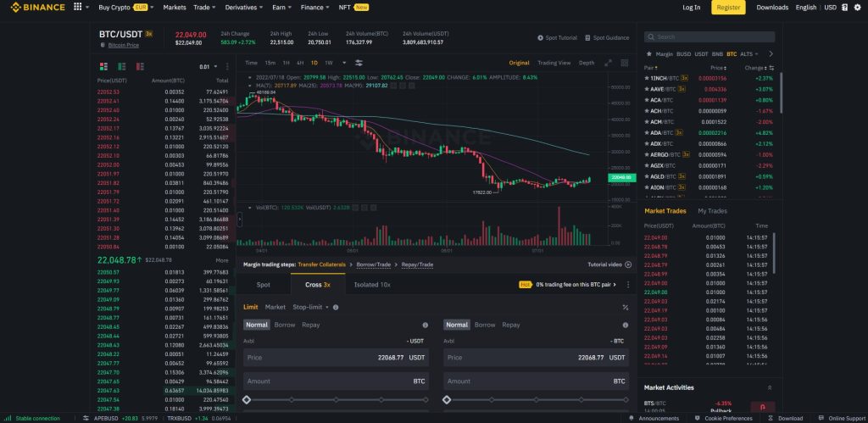868x423 pixels.
Task: Click the favorites star filter in market list
Action: pos(648,54)
